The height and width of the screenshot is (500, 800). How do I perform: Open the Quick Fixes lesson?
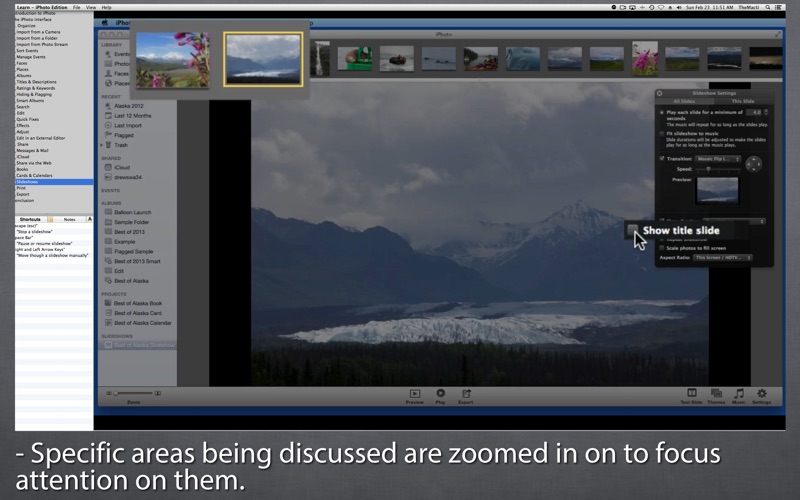click(x=28, y=119)
